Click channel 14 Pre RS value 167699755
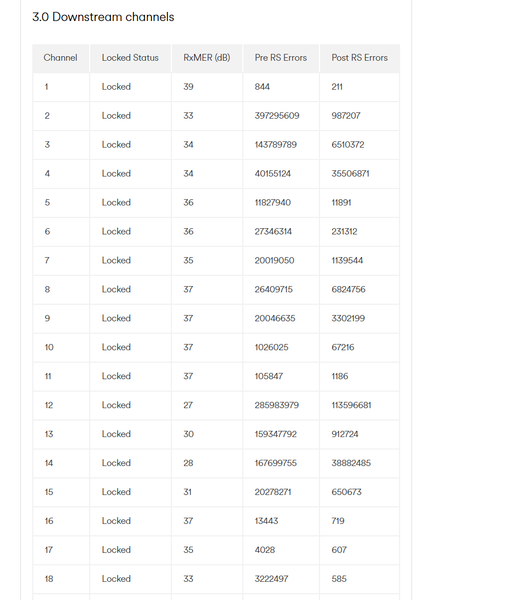509x600 pixels. click(x=276, y=463)
